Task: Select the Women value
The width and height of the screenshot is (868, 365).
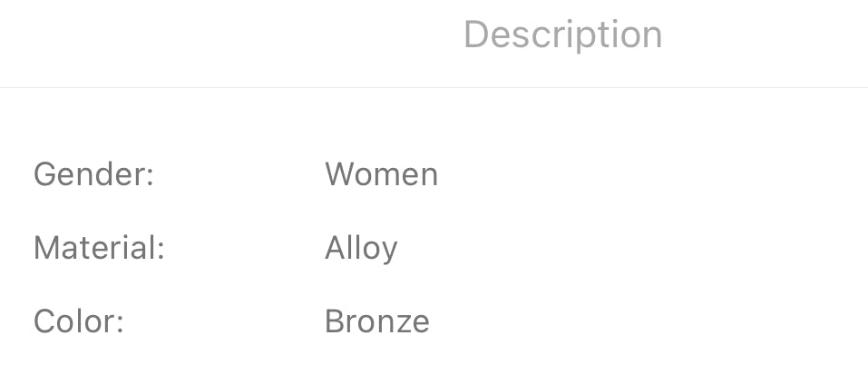Action: 381,174
